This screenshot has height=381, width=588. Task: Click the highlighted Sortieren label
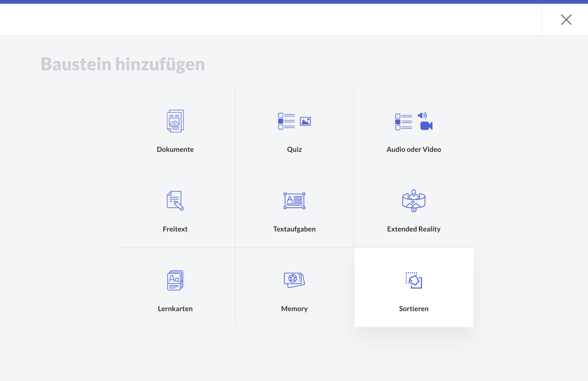(x=414, y=309)
